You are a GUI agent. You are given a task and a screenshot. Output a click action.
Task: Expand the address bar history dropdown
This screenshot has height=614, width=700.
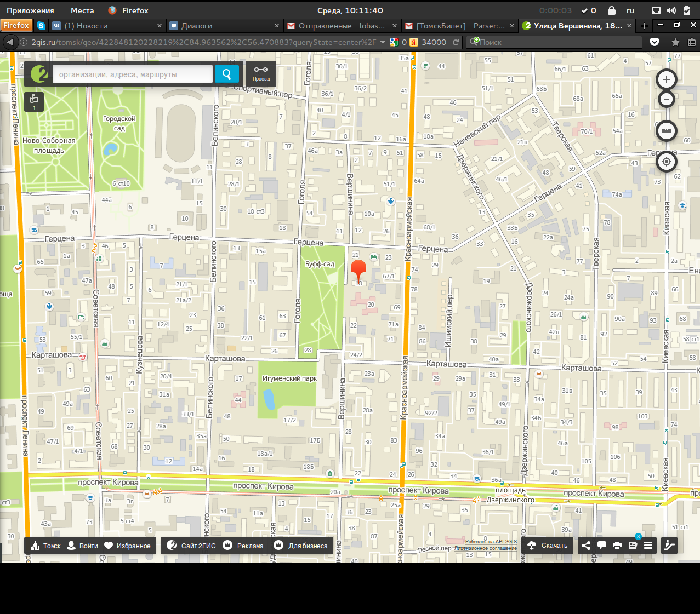click(383, 42)
